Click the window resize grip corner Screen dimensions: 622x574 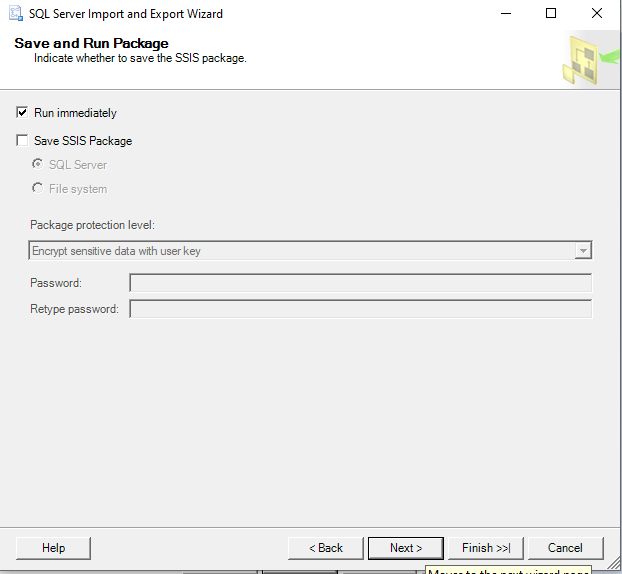614,562
